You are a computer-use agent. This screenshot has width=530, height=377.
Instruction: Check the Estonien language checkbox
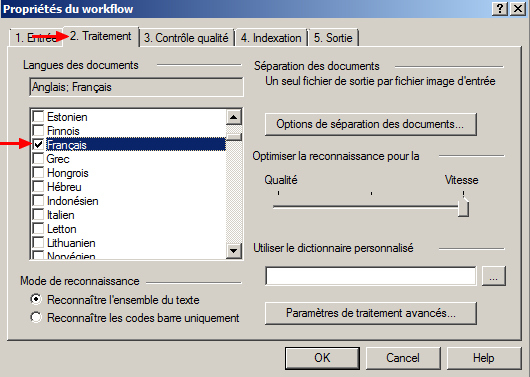tap(38, 117)
